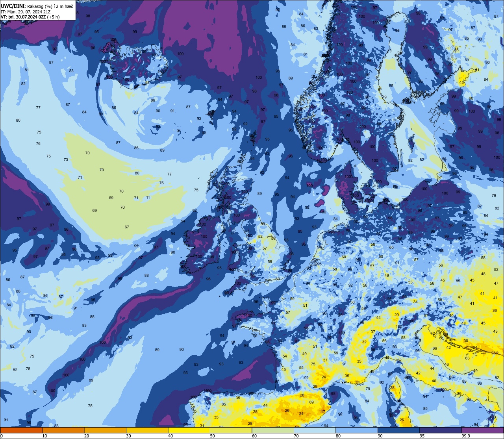Click the 20–30 legend color swatch
This screenshot has width=504, height=439.
coord(105,430)
